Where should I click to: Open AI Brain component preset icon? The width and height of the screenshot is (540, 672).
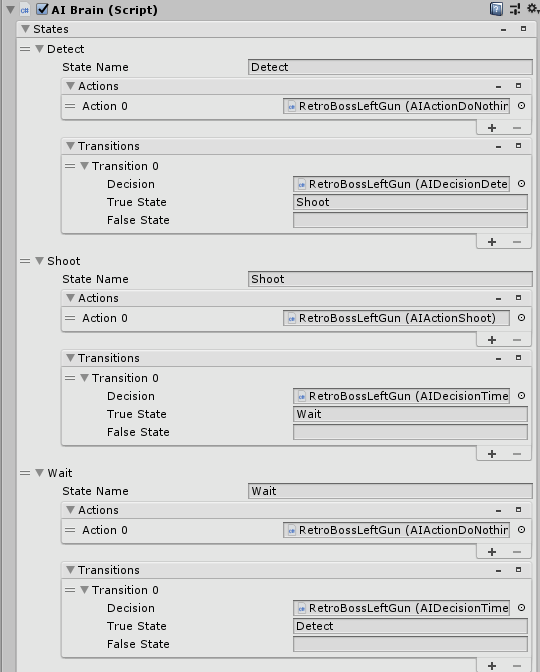pos(514,9)
